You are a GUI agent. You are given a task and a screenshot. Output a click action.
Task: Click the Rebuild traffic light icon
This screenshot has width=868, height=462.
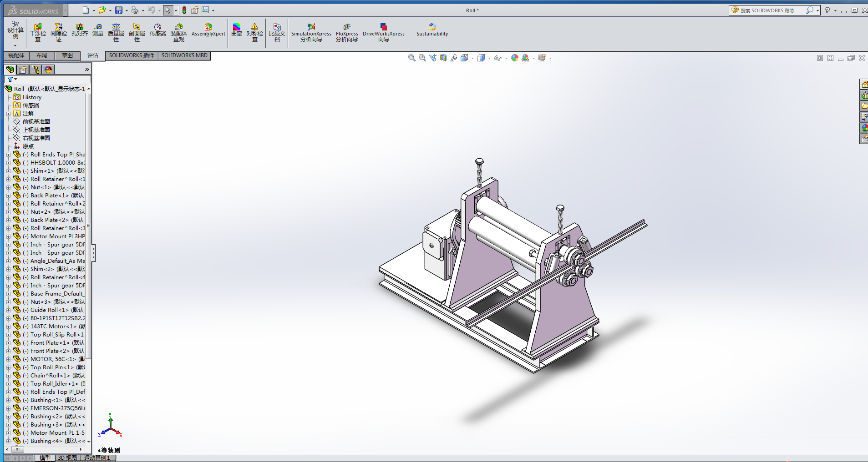184,10
